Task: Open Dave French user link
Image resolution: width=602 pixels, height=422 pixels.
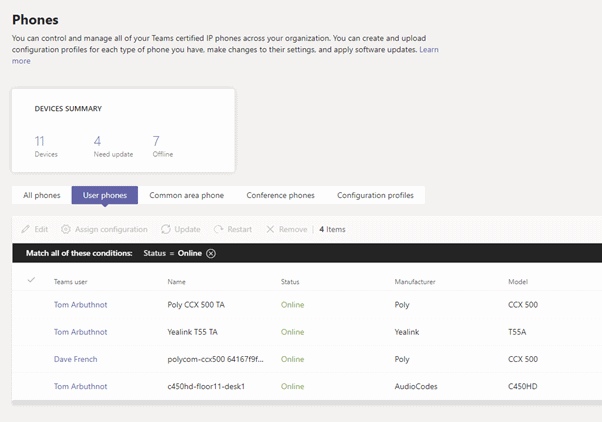Action: [x=75, y=359]
